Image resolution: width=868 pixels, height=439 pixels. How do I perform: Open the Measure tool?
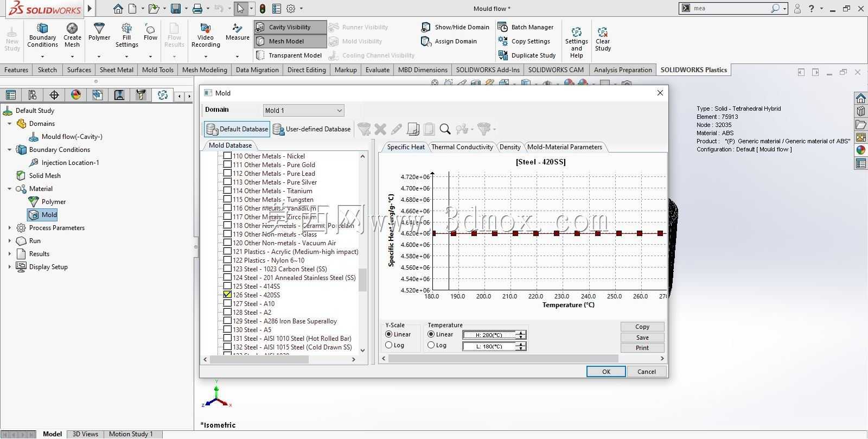point(237,31)
